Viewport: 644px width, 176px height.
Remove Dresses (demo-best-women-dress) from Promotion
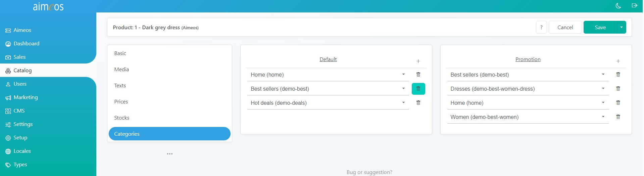pos(618,89)
